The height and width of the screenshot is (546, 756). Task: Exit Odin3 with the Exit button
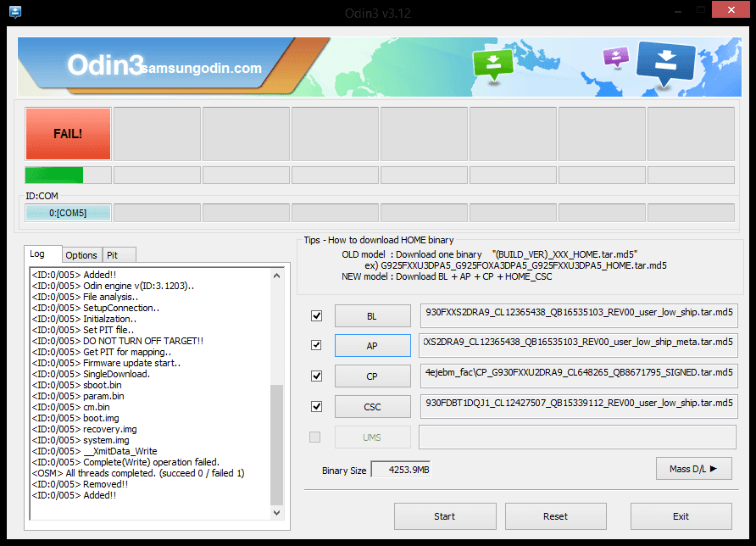coord(681,516)
